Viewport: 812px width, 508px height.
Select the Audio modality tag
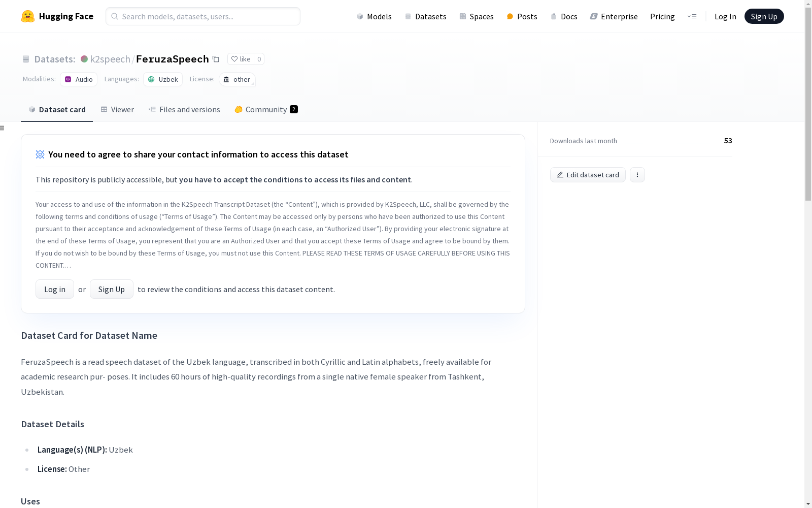point(79,79)
